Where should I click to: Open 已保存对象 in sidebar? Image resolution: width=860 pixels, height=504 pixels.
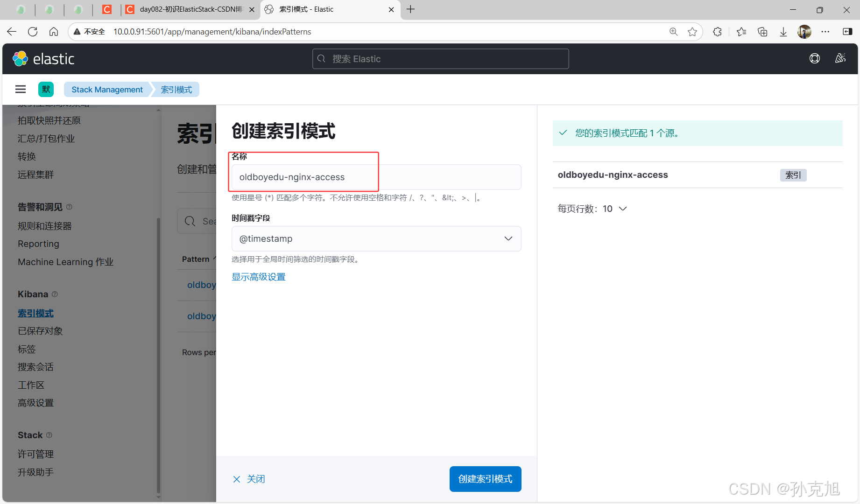tap(40, 331)
